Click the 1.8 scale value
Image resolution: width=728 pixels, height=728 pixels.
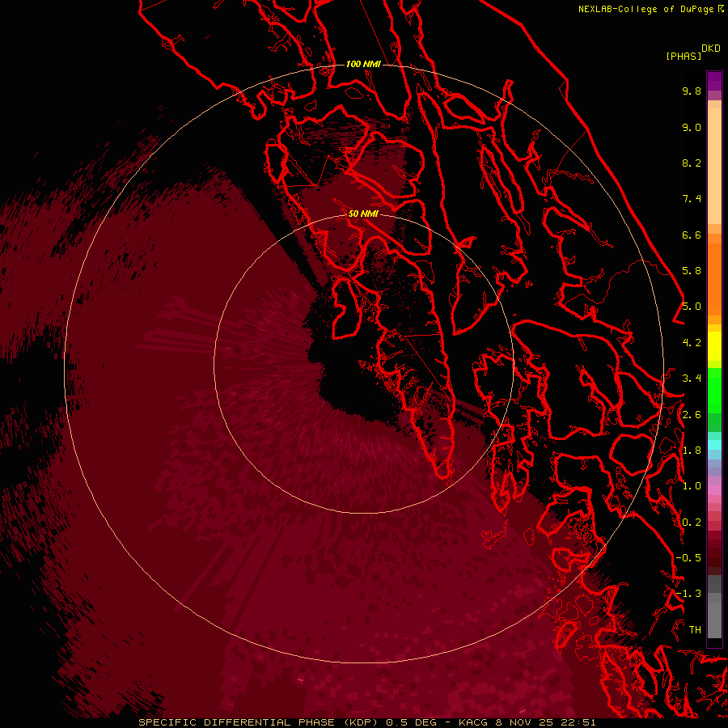click(x=692, y=451)
